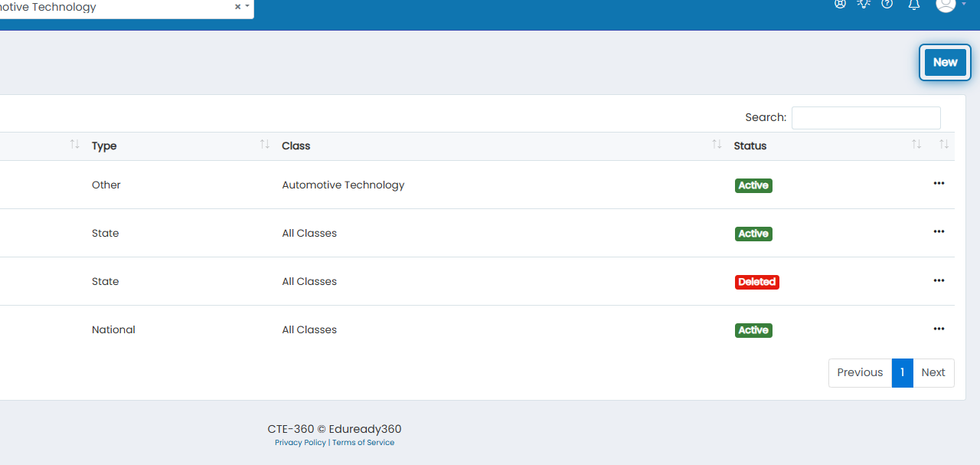This screenshot has width=980, height=465.
Task: Open three-dot menu for first State row
Action: [x=939, y=232]
